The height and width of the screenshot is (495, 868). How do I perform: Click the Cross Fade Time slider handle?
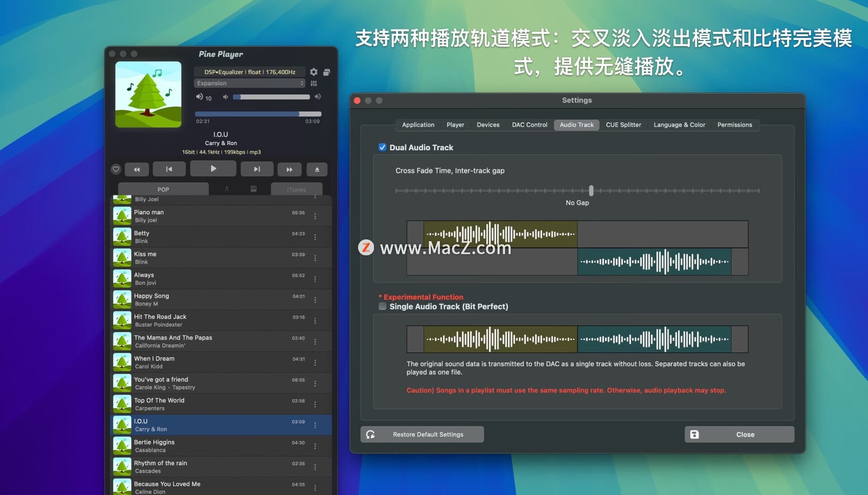click(591, 190)
